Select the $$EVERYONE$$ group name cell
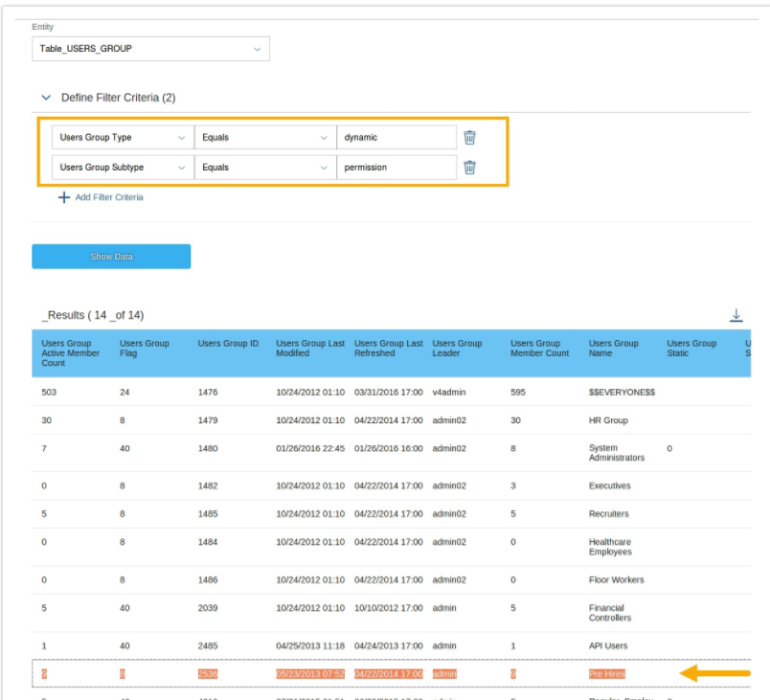770x700 pixels. coord(622,393)
